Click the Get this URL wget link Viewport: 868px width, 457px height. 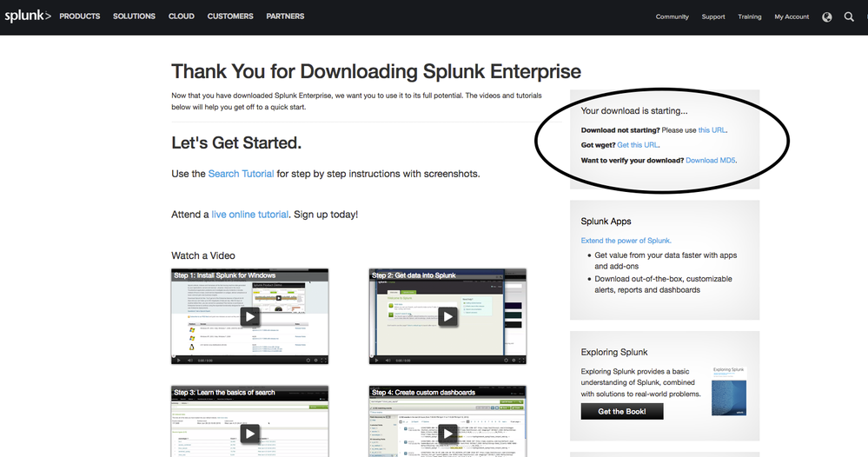pos(638,145)
